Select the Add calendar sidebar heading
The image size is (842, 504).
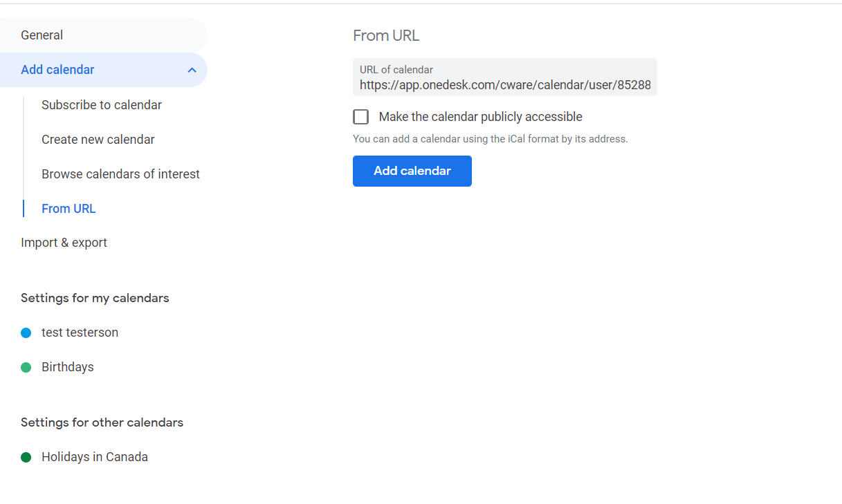click(58, 70)
